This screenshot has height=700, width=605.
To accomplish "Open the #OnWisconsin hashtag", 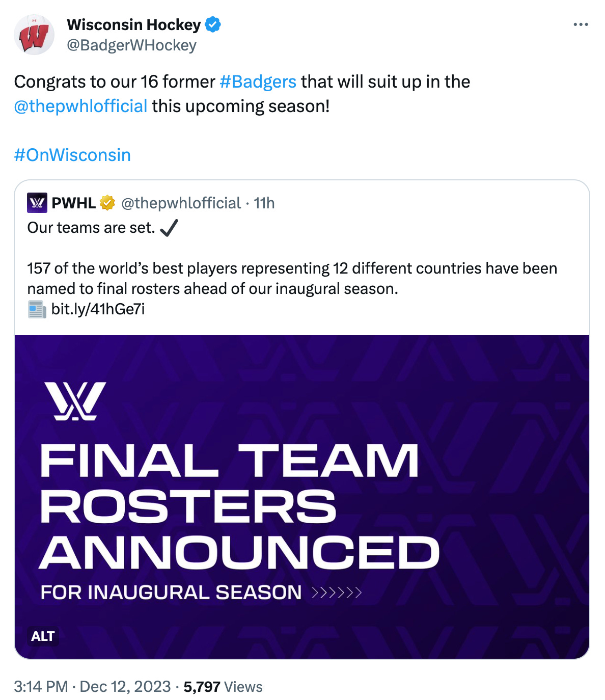I will click(73, 155).
